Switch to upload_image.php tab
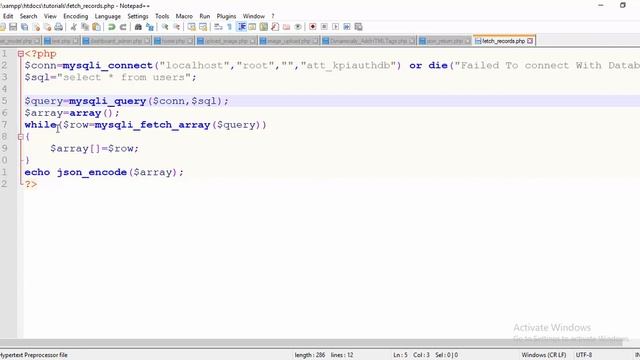The height and width of the screenshot is (360, 640). (x=226, y=41)
